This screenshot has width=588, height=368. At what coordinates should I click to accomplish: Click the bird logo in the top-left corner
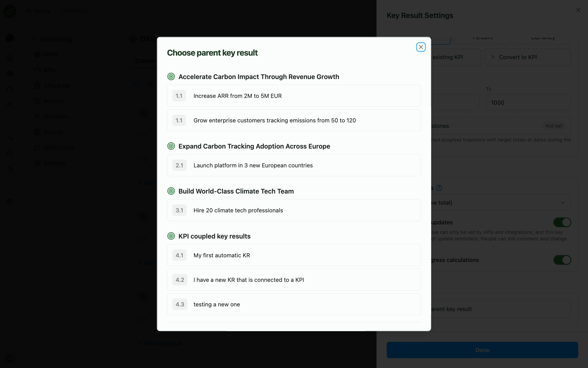(x=10, y=11)
